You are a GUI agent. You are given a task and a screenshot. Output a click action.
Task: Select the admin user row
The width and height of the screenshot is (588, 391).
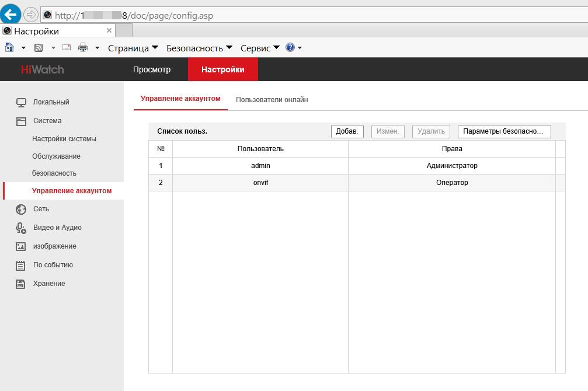click(x=357, y=166)
